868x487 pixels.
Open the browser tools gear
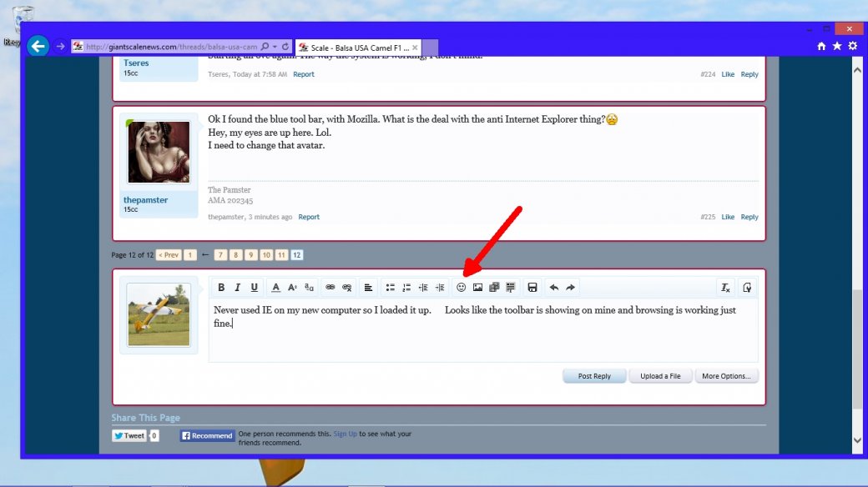852,46
